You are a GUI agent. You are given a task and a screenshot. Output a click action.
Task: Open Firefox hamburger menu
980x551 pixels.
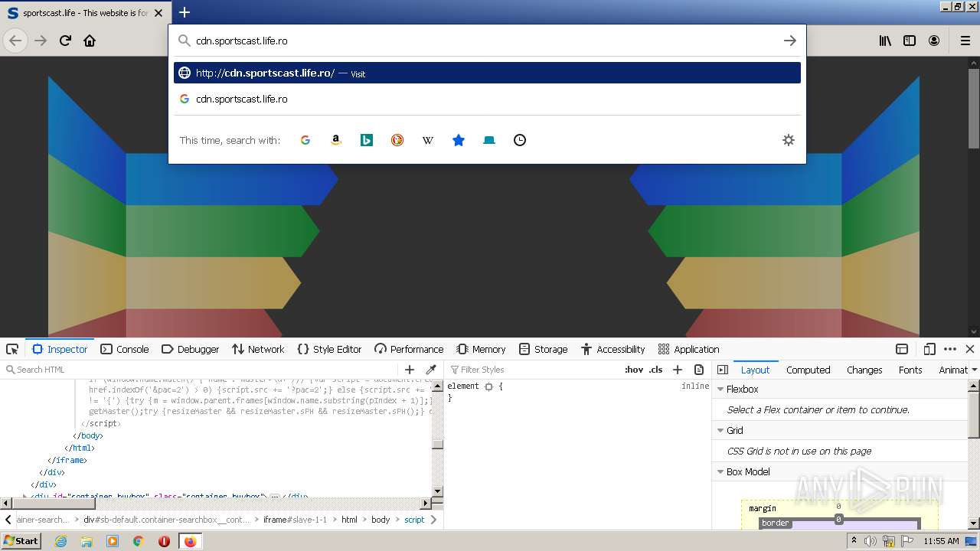click(x=965, y=41)
